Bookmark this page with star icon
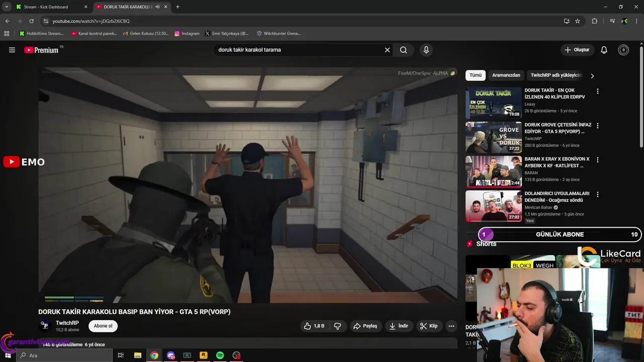The width and height of the screenshot is (644, 362). tap(578, 21)
